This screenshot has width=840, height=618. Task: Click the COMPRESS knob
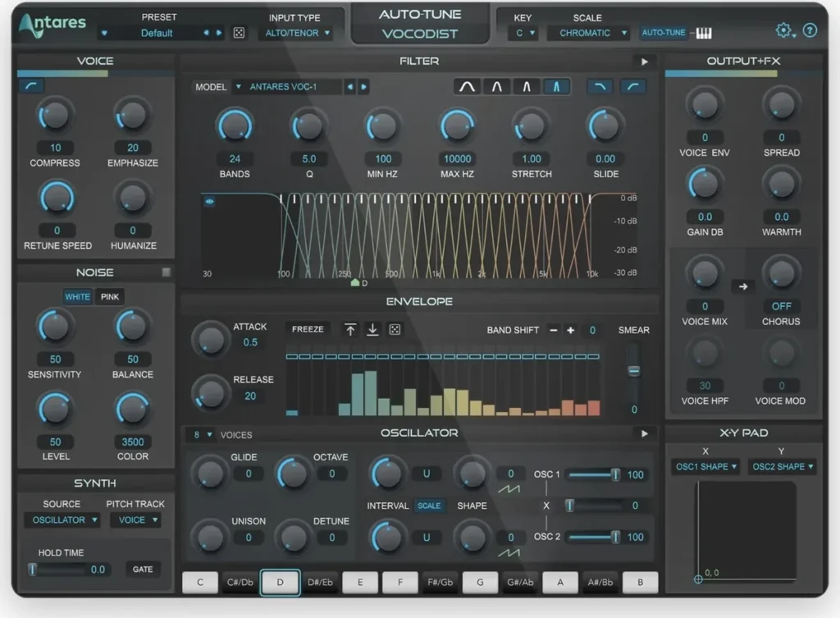point(55,116)
